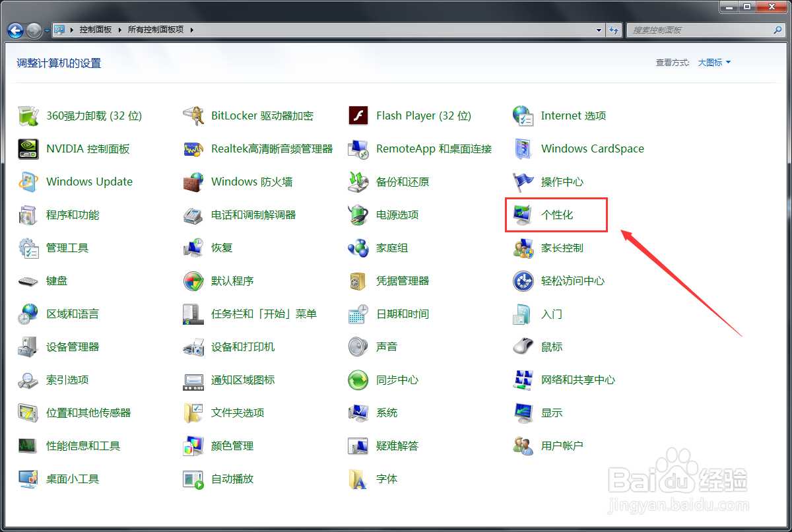792x532 pixels.
Task: Click the 网络和共享中心 link
Action: coord(578,380)
